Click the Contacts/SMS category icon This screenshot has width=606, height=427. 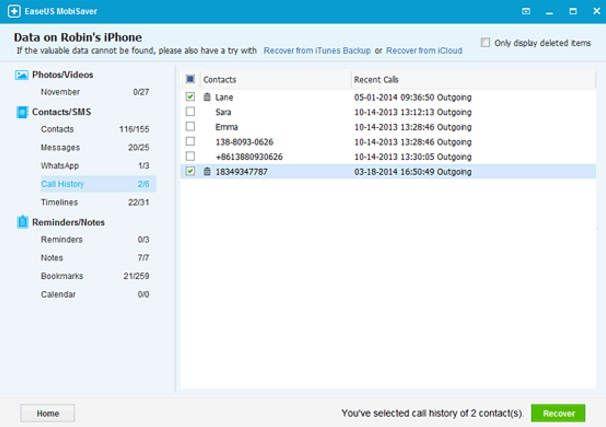tap(22, 112)
